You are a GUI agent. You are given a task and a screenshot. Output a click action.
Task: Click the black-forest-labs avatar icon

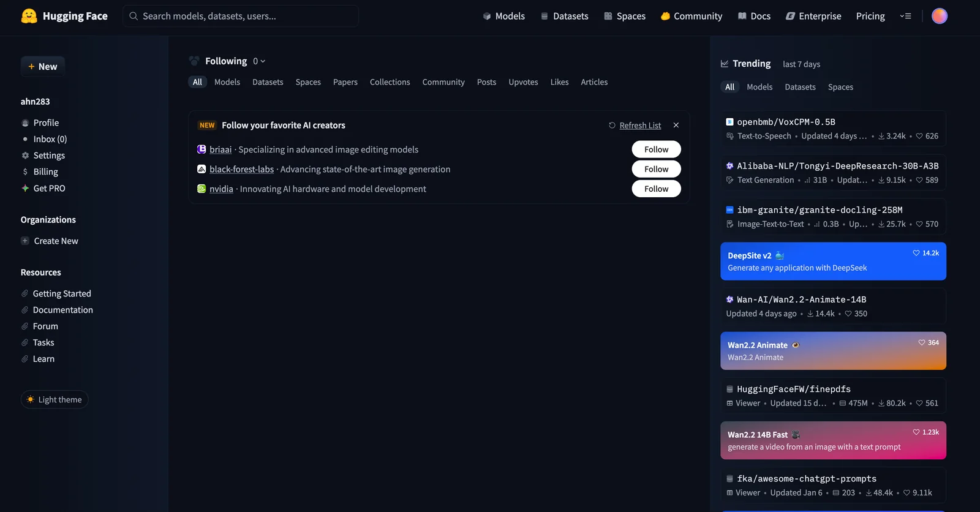pos(202,169)
